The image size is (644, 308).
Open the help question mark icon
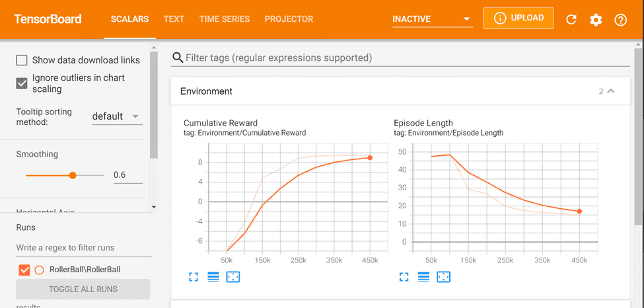(620, 20)
